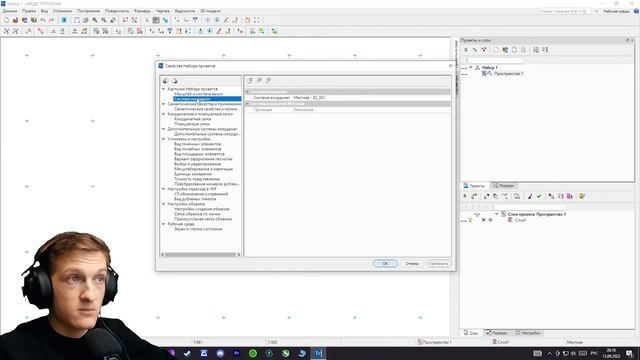Click the first icon atop dialog tree pane

click(165, 81)
